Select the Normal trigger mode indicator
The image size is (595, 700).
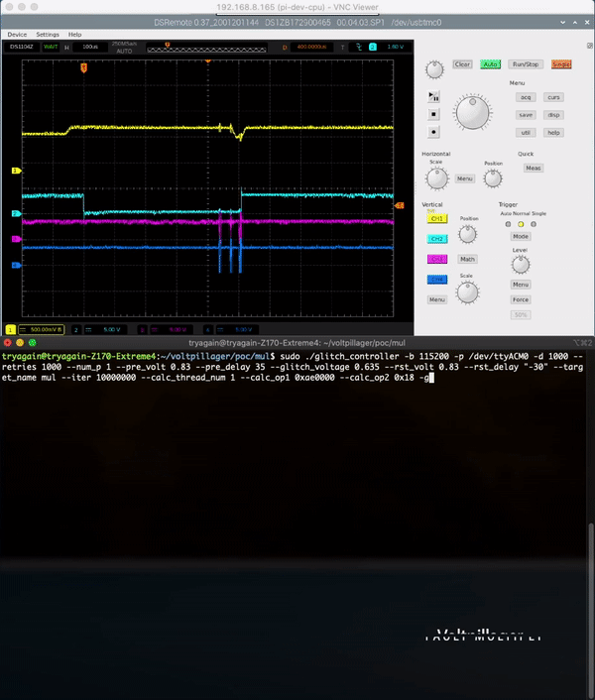pos(521,224)
